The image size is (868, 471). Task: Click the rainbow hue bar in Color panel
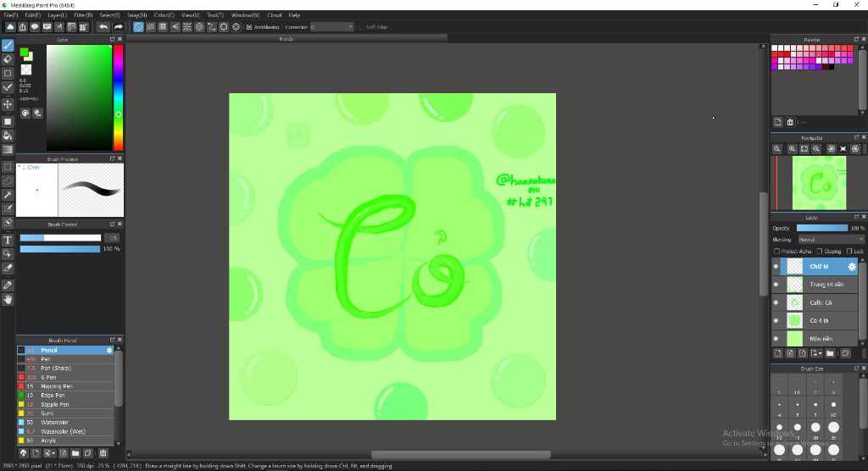tap(118, 98)
